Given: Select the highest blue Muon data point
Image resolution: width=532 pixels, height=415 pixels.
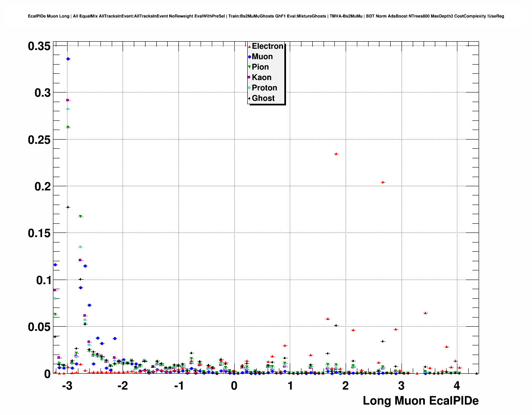Looking at the screenshot, I should click(x=68, y=59).
